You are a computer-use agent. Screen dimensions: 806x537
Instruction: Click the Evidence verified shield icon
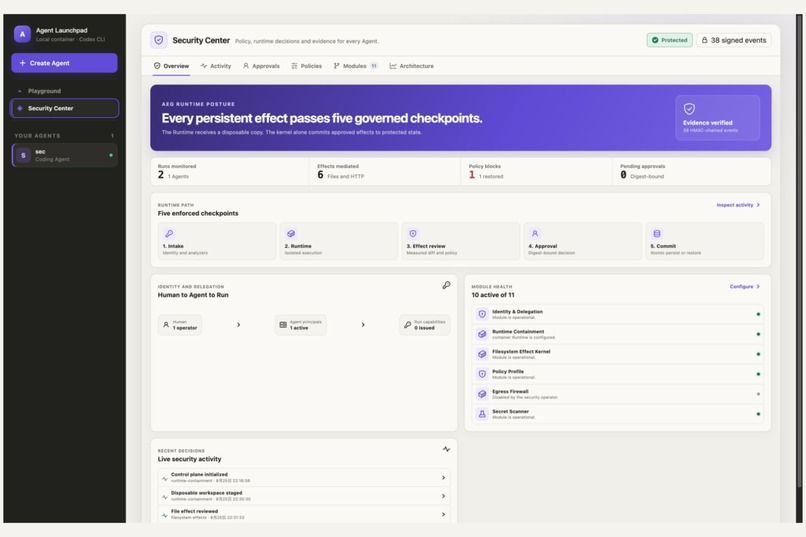689,109
